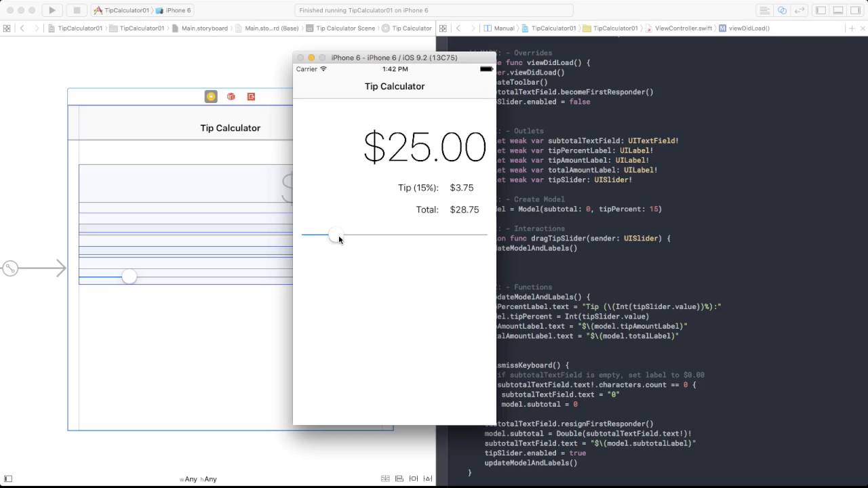Click the Tip (15%): label in simulator
This screenshot has height=488, width=868.
coord(418,188)
